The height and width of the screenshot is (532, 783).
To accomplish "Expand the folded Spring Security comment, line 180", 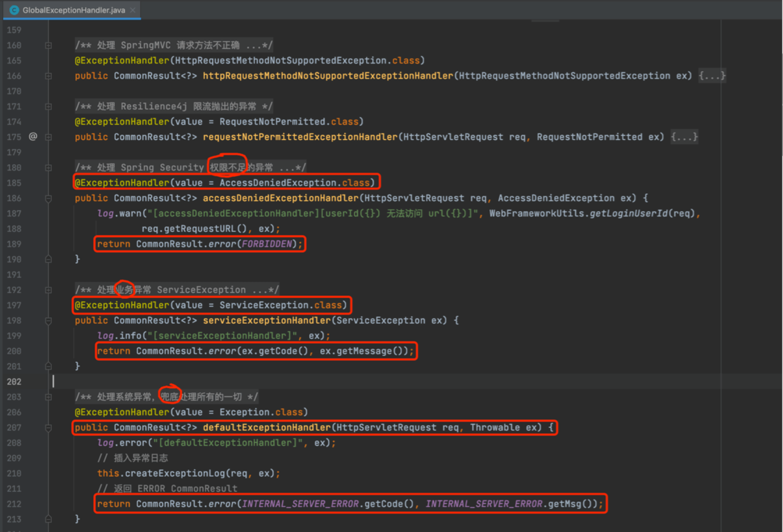I will click(48, 167).
